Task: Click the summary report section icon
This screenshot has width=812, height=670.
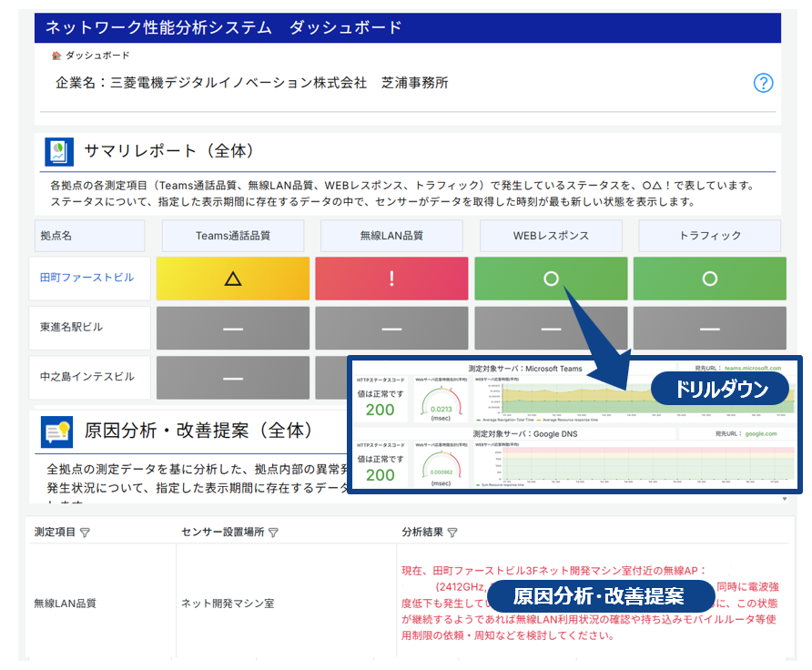Action: coord(59,151)
